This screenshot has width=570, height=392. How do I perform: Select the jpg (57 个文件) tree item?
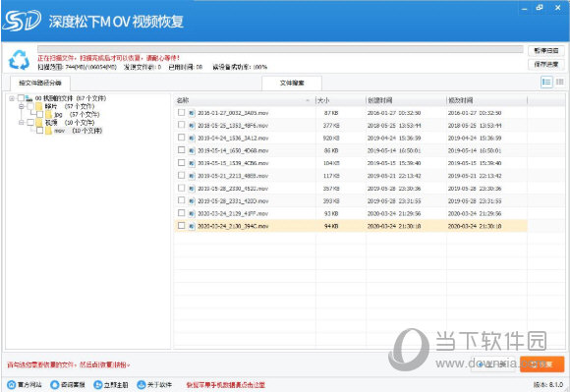tap(77, 114)
